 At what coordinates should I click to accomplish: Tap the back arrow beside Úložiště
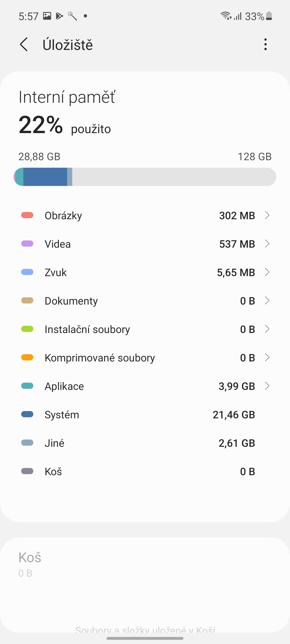(x=24, y=45)
